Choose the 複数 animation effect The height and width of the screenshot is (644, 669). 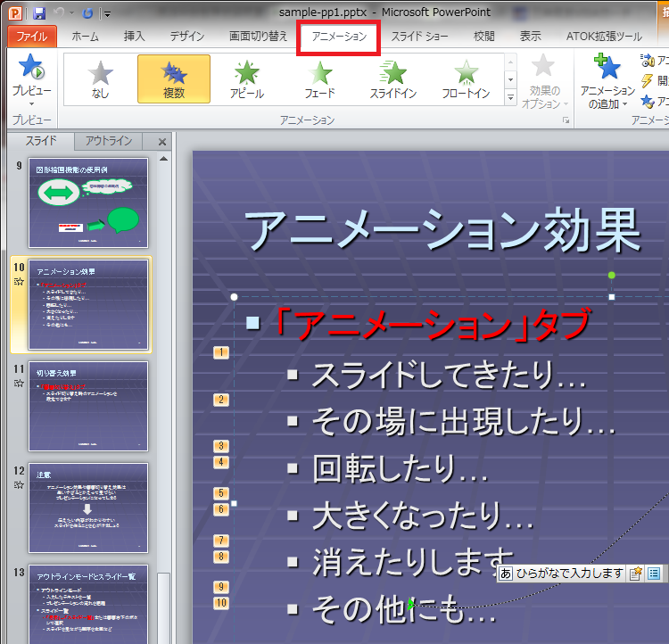[x=174, y=79]
